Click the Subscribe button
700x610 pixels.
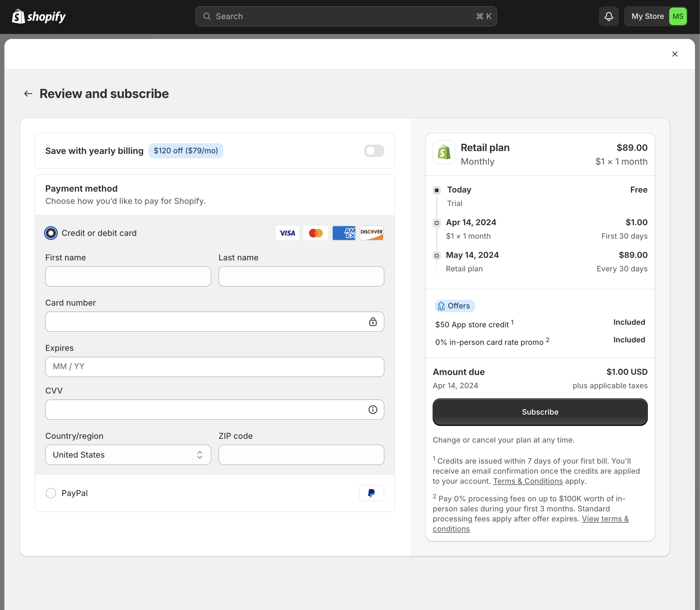tap(540, 412)
